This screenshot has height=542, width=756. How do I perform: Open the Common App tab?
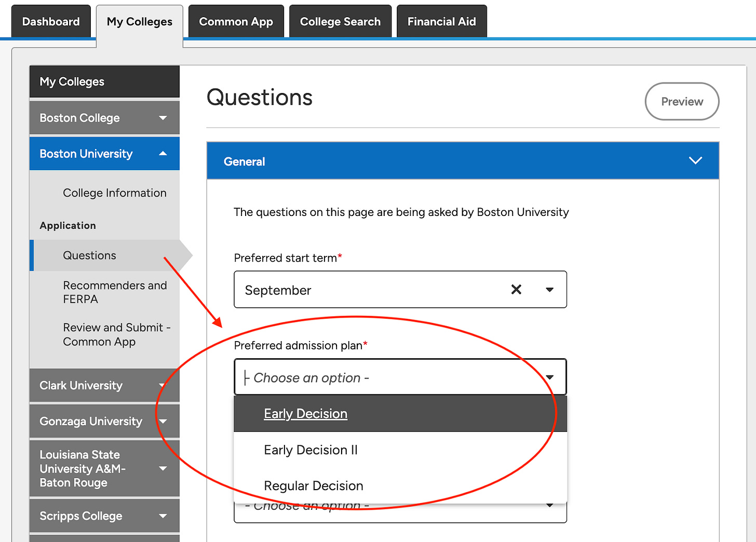[236, 21]
